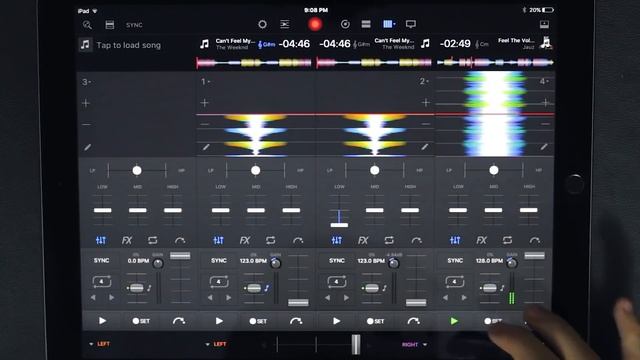The image size is (640, 360).
Task: Expand the deck 1 number menu
Action: point(205,82)
